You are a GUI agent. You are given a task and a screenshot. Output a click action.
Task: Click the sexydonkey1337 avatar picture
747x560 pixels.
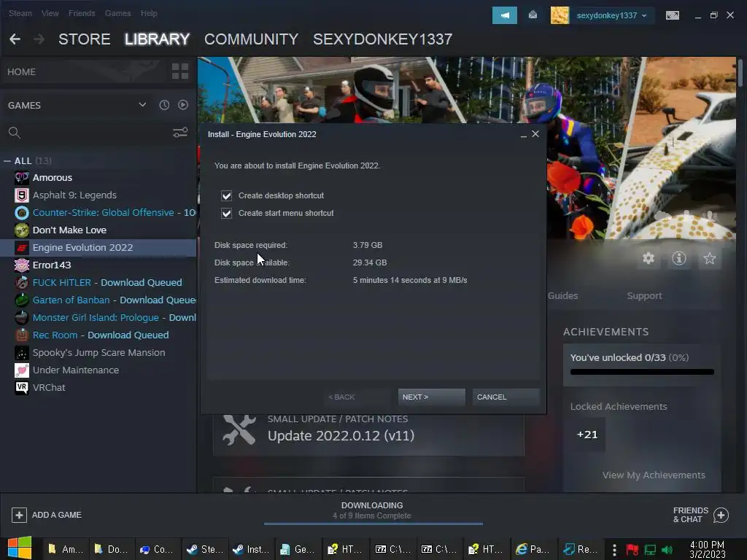(x=560, y=15)
